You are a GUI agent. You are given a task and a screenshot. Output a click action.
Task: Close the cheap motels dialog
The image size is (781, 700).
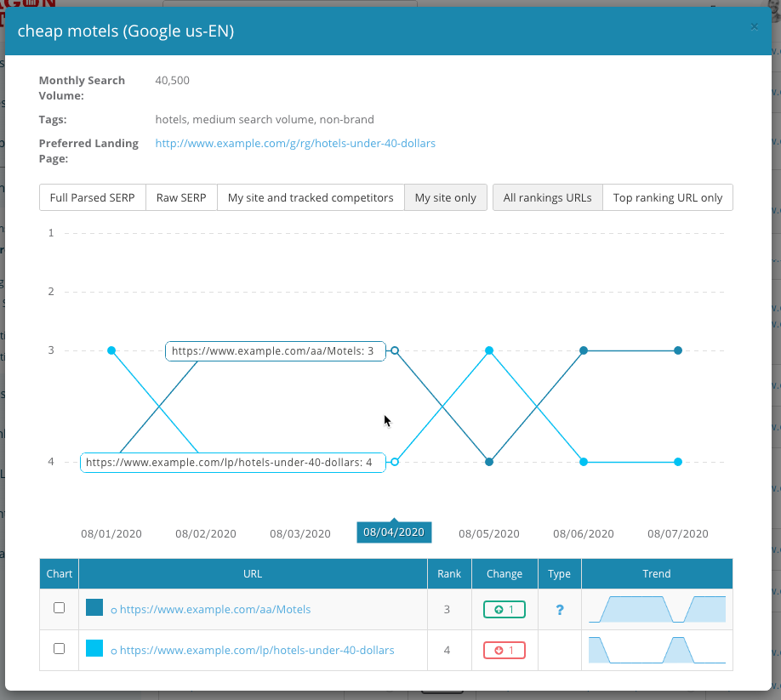(754, 27)
